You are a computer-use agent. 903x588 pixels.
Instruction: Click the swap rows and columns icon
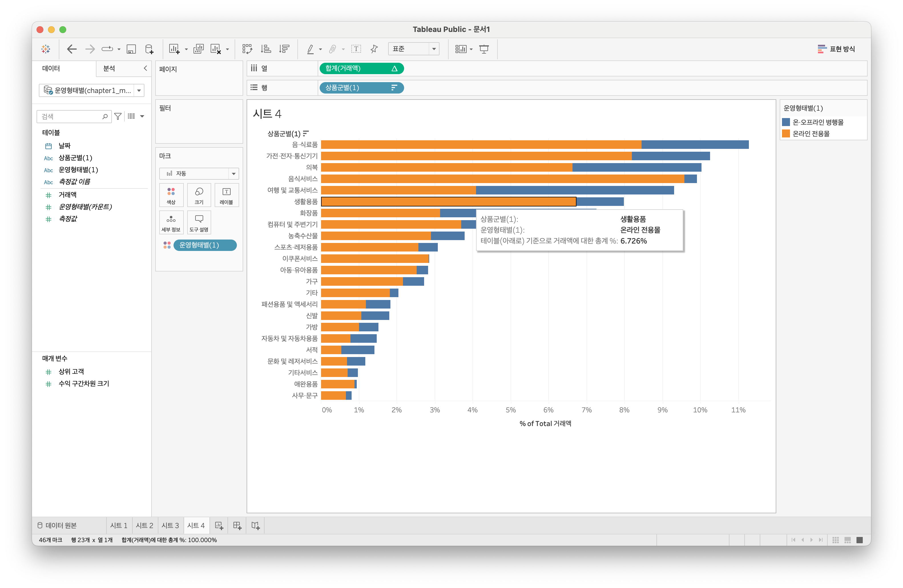tap(247, 49)
